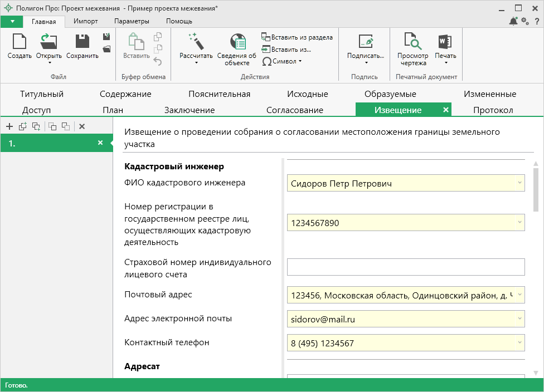Add a new item with the plus icon
Image resolution: width=544 pixels, height=392 pixels.
tap(9, 126)
